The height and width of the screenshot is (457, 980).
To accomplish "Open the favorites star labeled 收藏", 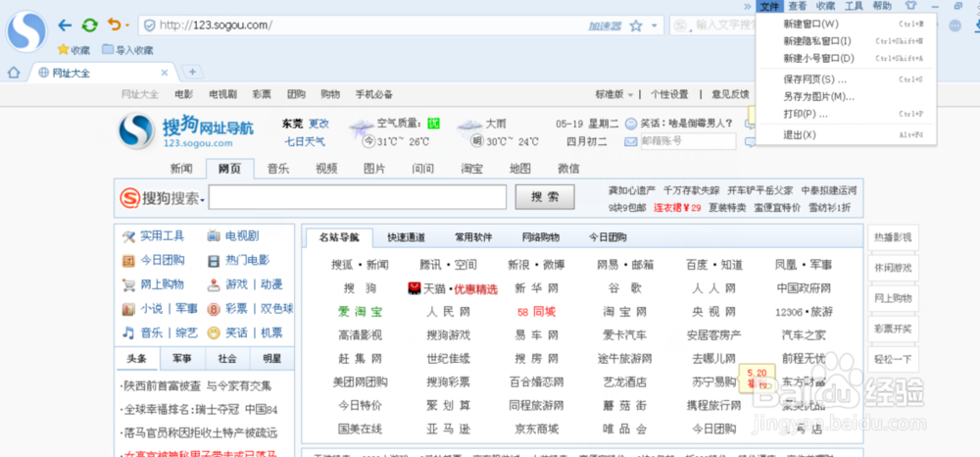I will 73,50.
